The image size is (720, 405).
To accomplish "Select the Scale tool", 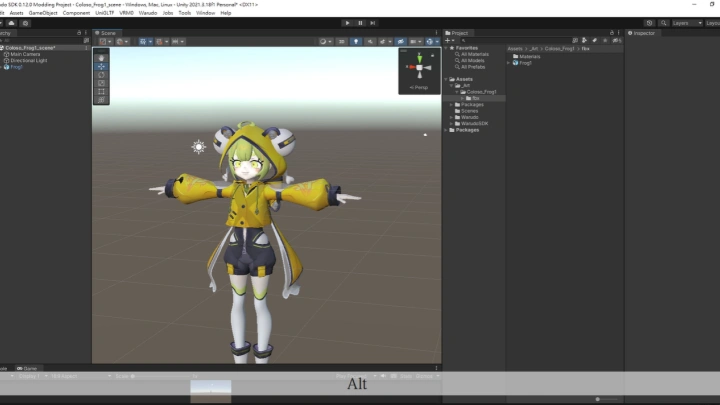I will tap(101, 83).
